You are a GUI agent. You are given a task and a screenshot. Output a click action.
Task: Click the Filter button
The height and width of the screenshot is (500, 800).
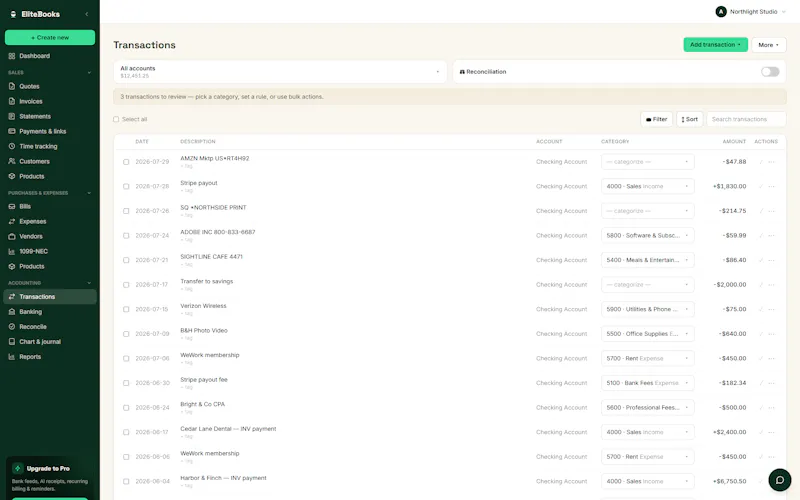tap(656, 119)
